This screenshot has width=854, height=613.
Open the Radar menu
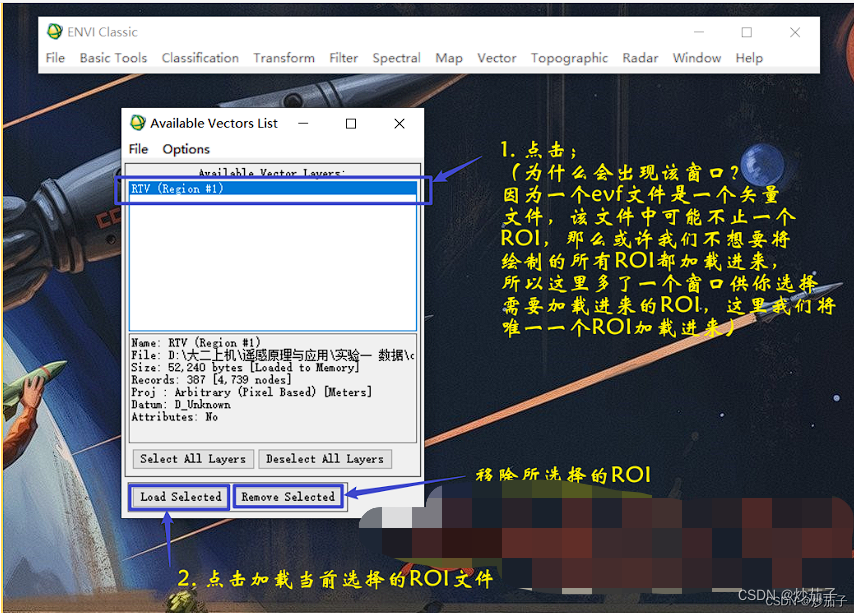click(x=640, y=58)
